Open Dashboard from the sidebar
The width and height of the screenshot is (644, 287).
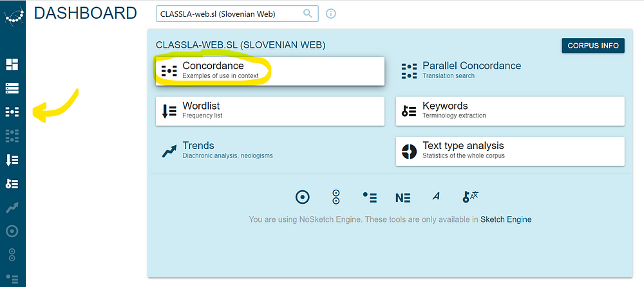(x=12, y=64)
